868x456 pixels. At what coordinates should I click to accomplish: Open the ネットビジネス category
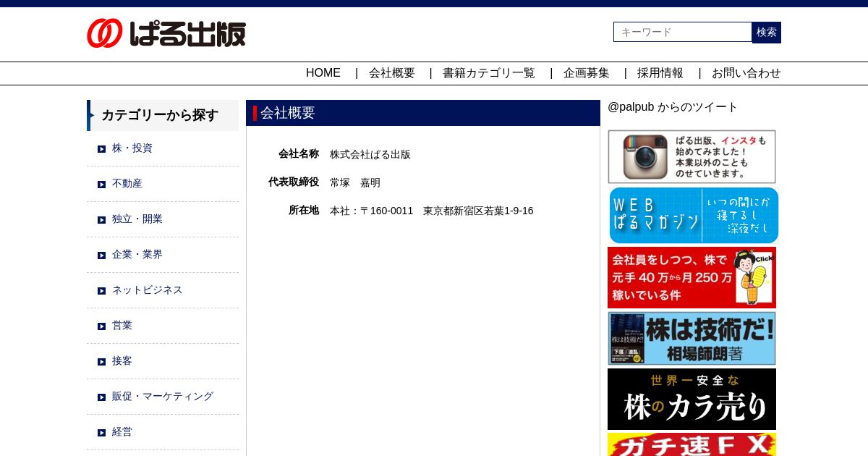tap(148, 290)
